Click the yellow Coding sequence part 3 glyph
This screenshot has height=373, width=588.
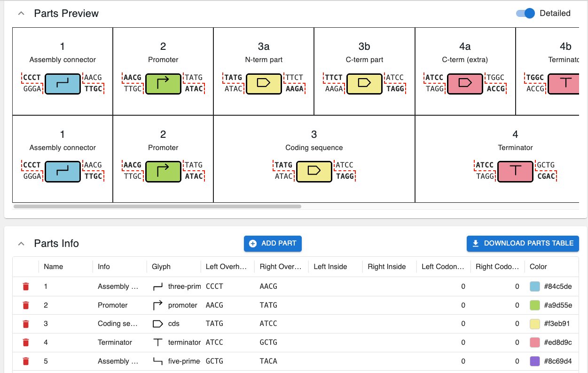click(x=314, y=171)
